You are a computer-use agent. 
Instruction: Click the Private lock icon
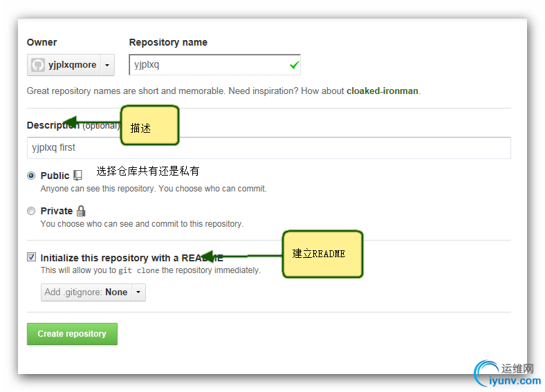(x=81, y=211)
